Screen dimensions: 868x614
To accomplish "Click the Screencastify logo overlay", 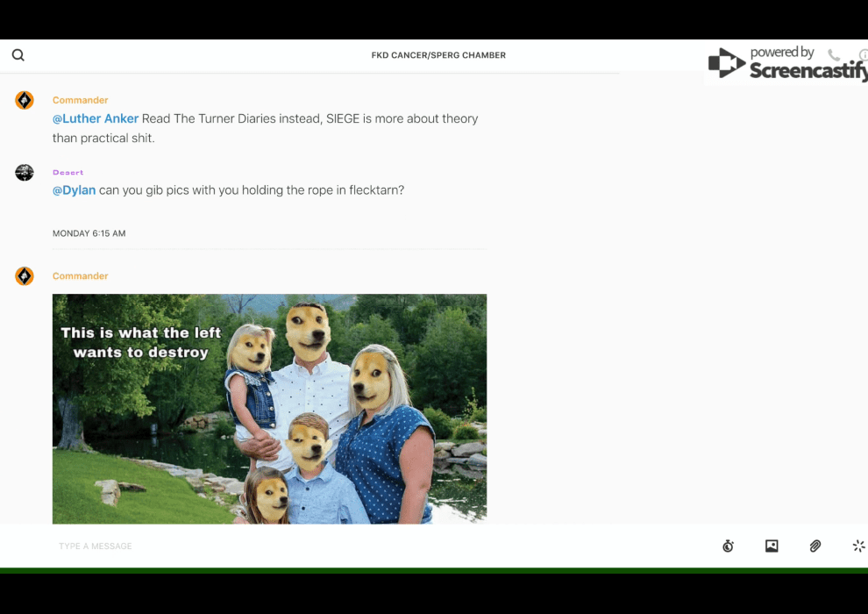I will click(786, 64).
